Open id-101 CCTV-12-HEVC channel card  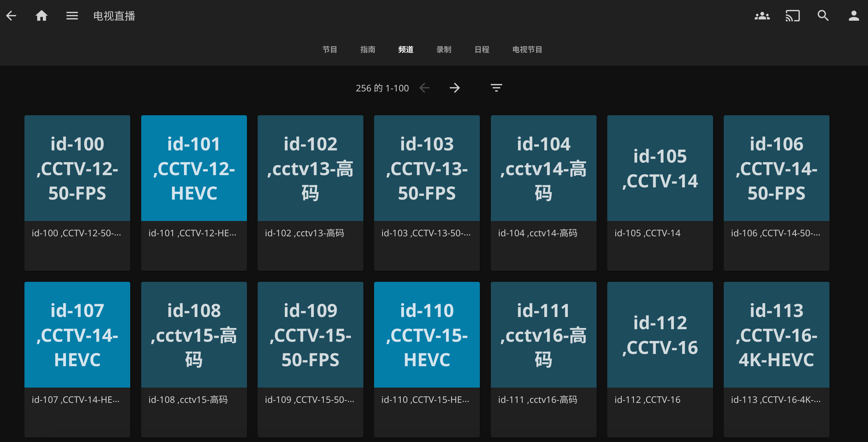click(194, 168)
